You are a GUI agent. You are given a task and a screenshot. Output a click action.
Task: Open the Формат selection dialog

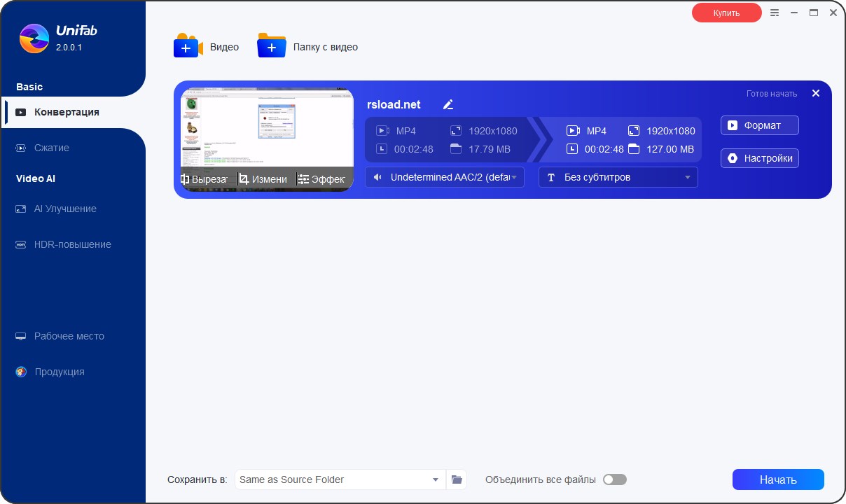759,125
